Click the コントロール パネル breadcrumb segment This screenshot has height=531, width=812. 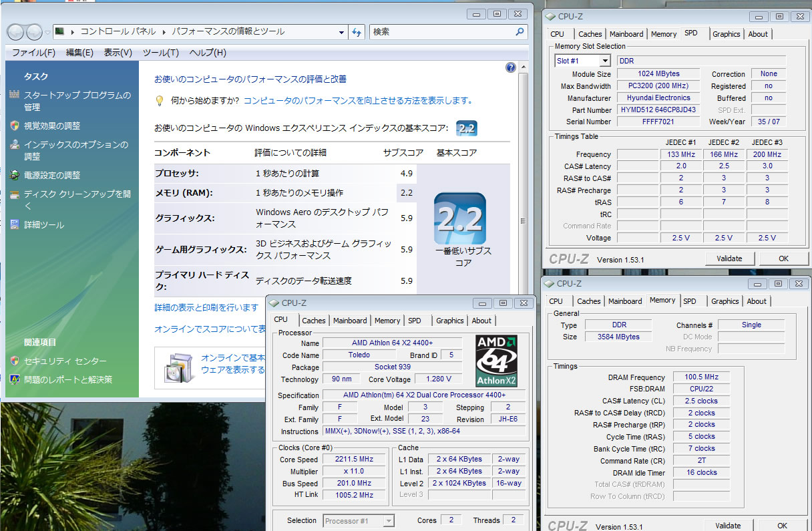click(118, 31)
